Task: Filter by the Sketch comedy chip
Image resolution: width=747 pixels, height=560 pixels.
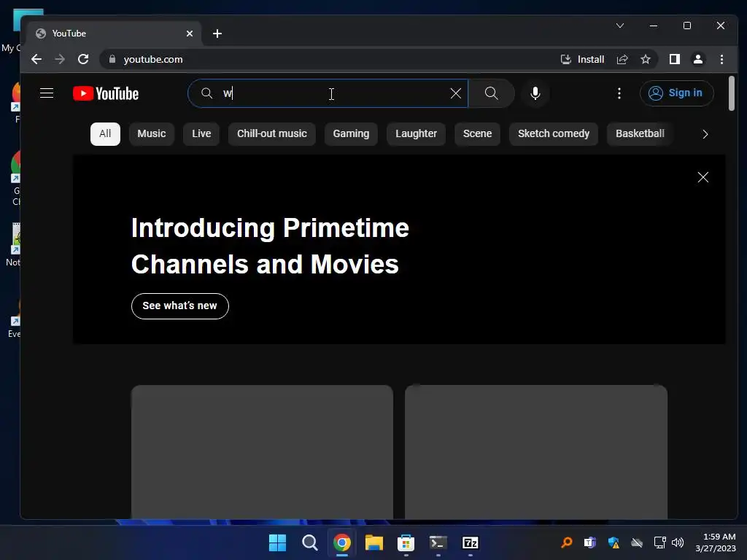Action: (554, 134)
